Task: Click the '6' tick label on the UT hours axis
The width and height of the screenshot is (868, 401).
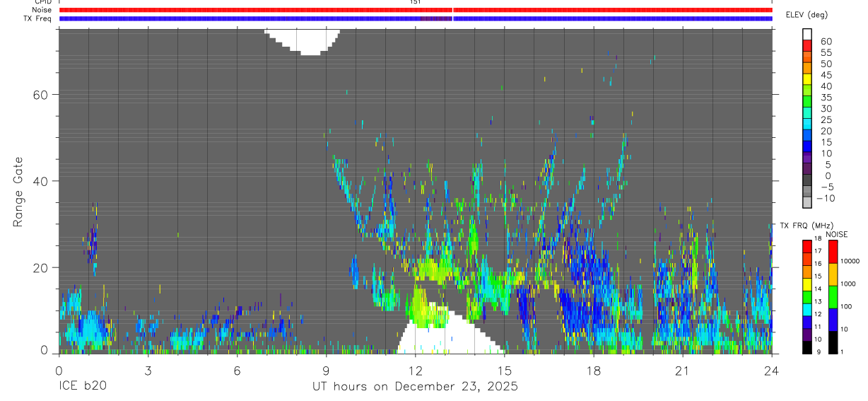Action: 237,371
